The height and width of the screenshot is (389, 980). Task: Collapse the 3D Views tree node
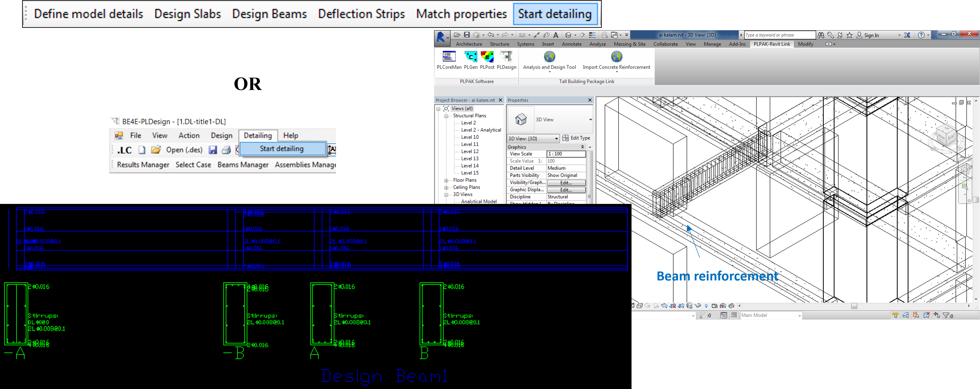(446, 194)
